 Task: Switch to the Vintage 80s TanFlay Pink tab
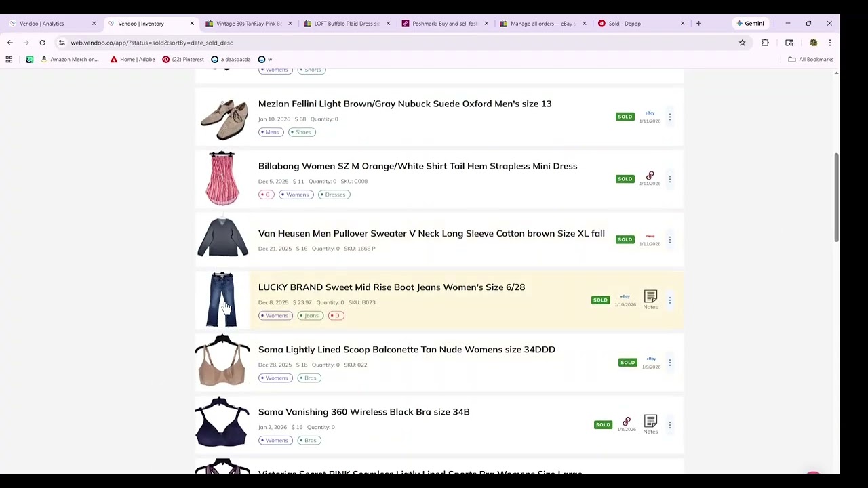tap(248, 24)
